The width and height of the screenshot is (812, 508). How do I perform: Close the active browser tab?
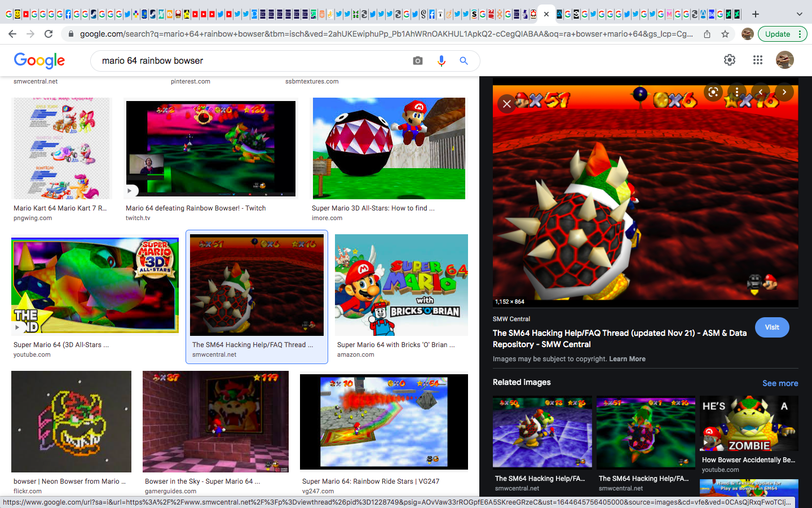546,14
